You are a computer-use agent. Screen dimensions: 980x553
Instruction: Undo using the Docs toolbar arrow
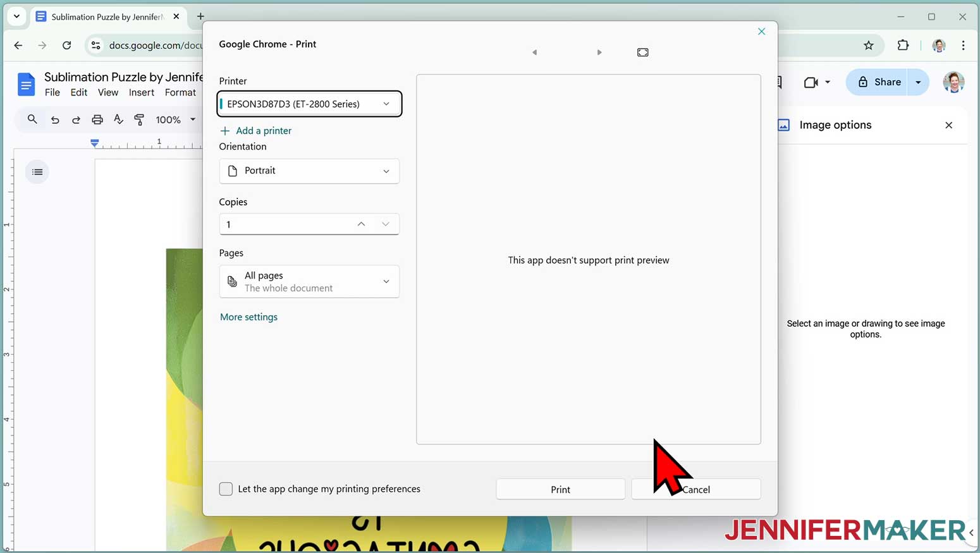click(55, 119)
